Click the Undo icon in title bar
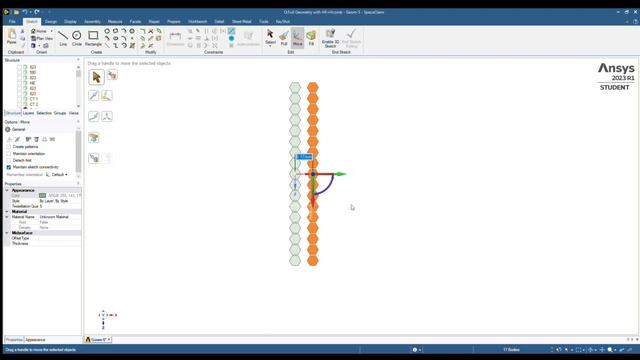 click(24, 12)
